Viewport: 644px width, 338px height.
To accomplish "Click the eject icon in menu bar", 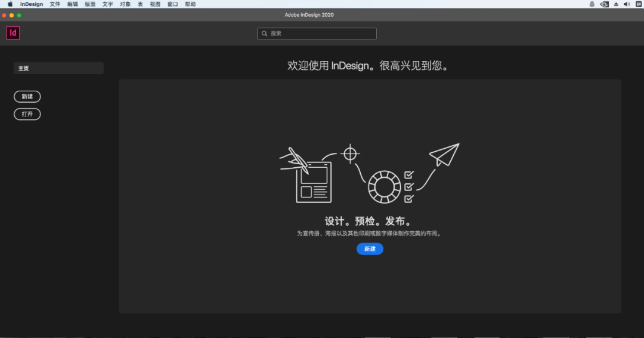I will tap(616, 4).
